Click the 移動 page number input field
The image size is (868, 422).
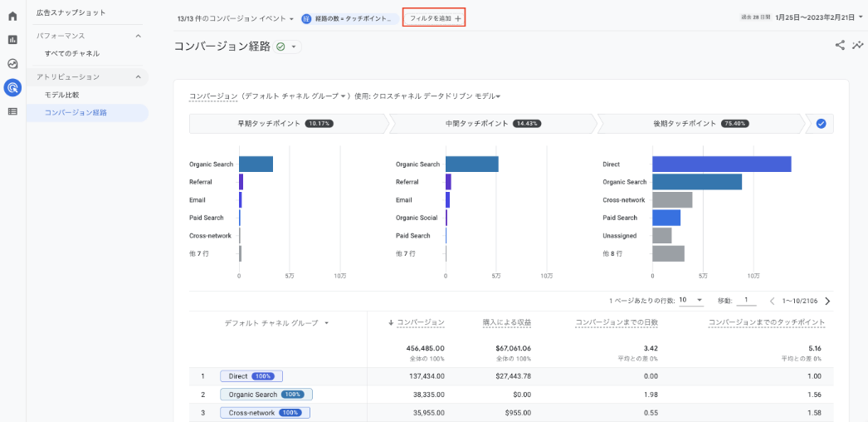click(747, 300)
